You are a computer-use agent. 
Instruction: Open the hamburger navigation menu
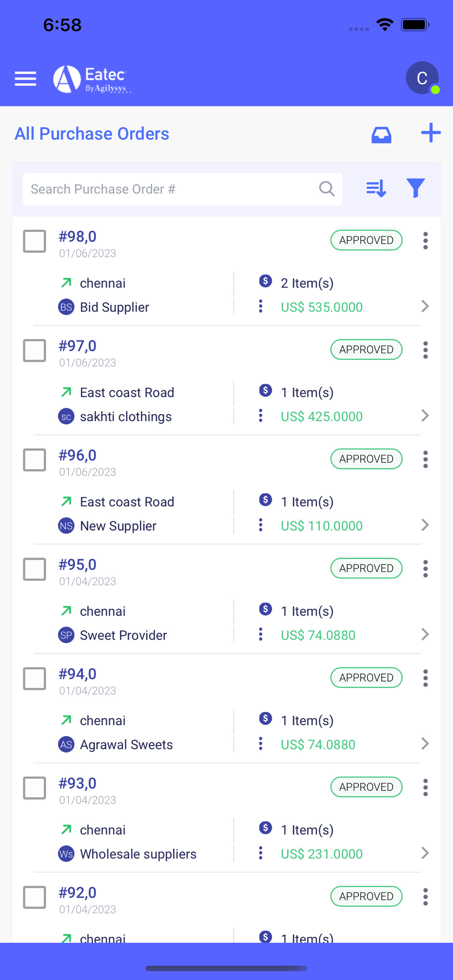coord(25,78)
